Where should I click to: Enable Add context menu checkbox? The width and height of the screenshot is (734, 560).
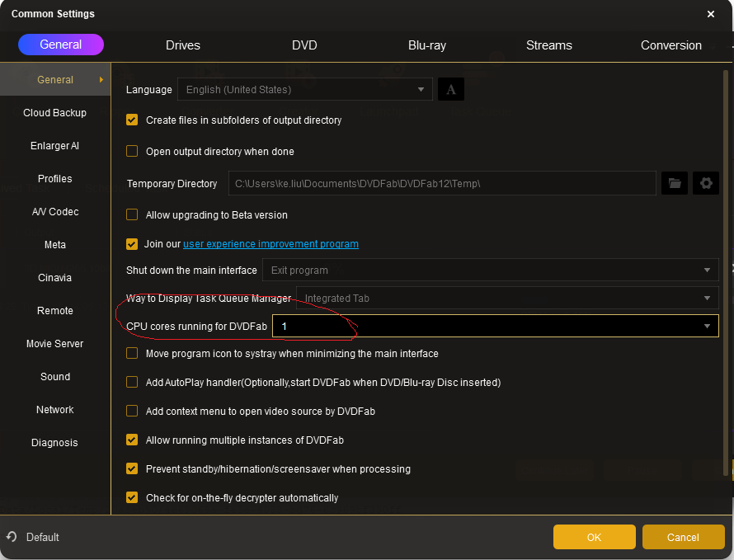point(132,411)
